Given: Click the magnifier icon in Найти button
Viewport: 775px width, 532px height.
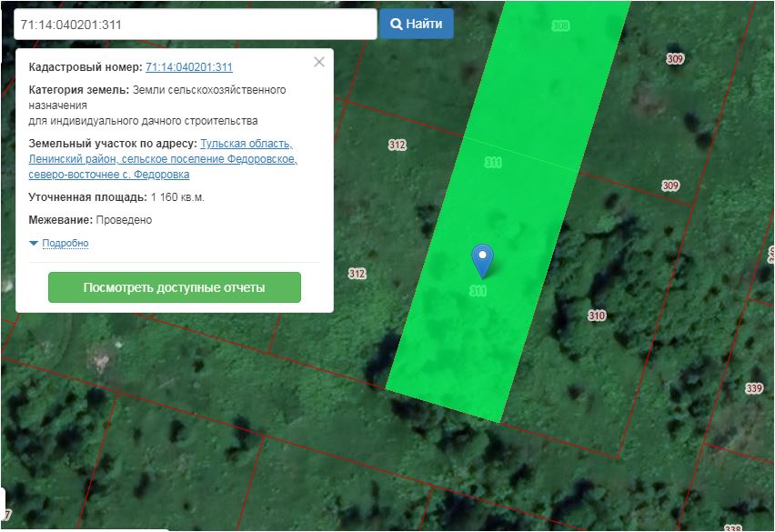Looking at the screenshot, I should point(397,25).
